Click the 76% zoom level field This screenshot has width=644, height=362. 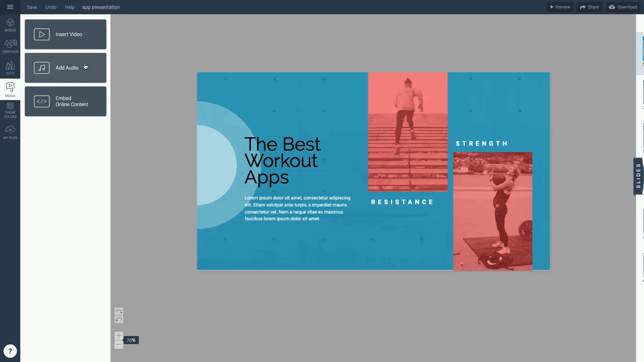point(130,339)
